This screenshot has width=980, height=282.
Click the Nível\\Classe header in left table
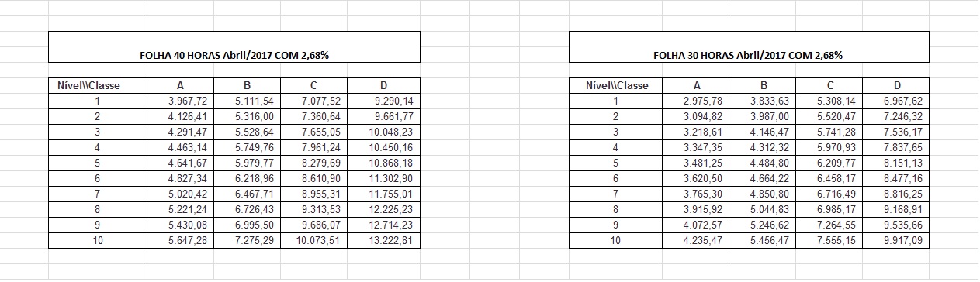tap(98, 85)
